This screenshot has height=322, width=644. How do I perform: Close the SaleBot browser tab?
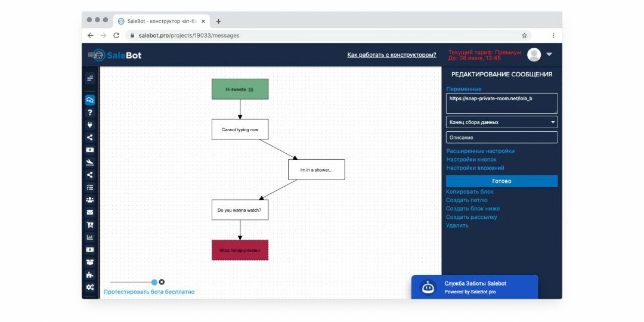click(x=203, y=21)
